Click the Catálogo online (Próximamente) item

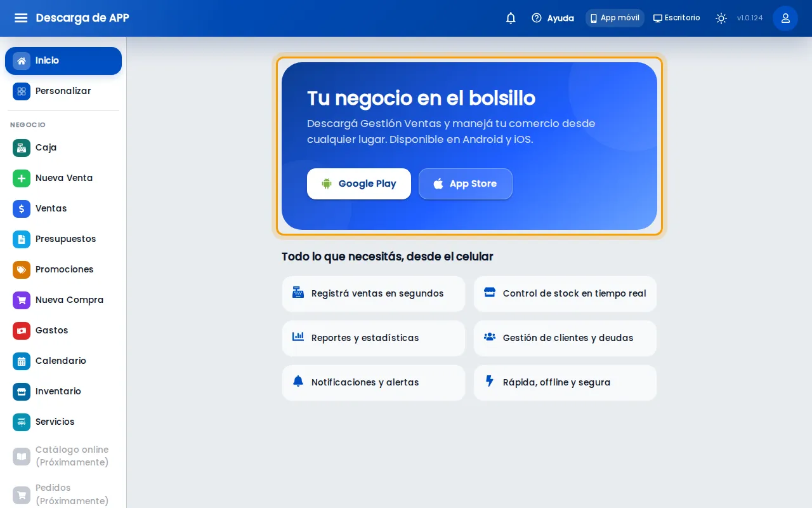[x=63, y=457]
